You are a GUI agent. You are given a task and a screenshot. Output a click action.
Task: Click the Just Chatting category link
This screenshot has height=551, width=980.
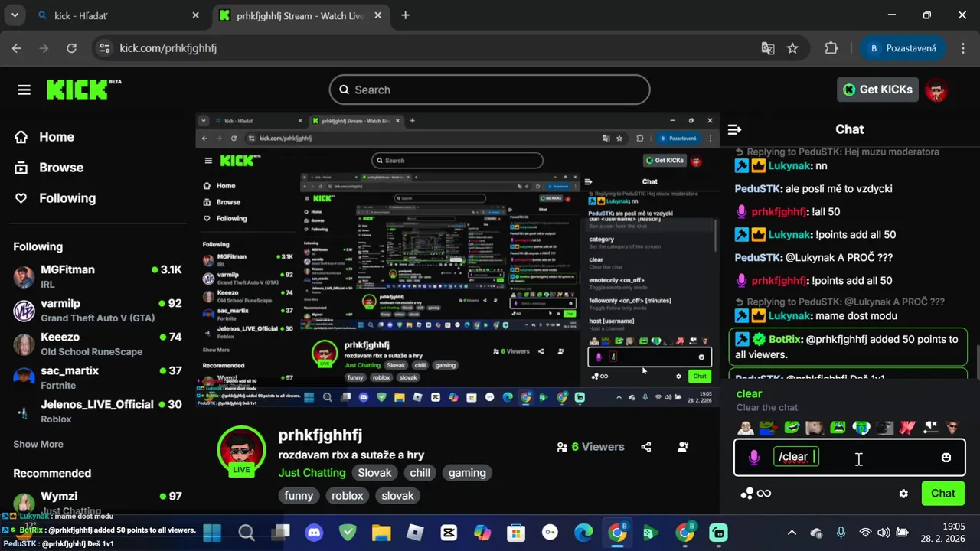click(312, 473)
